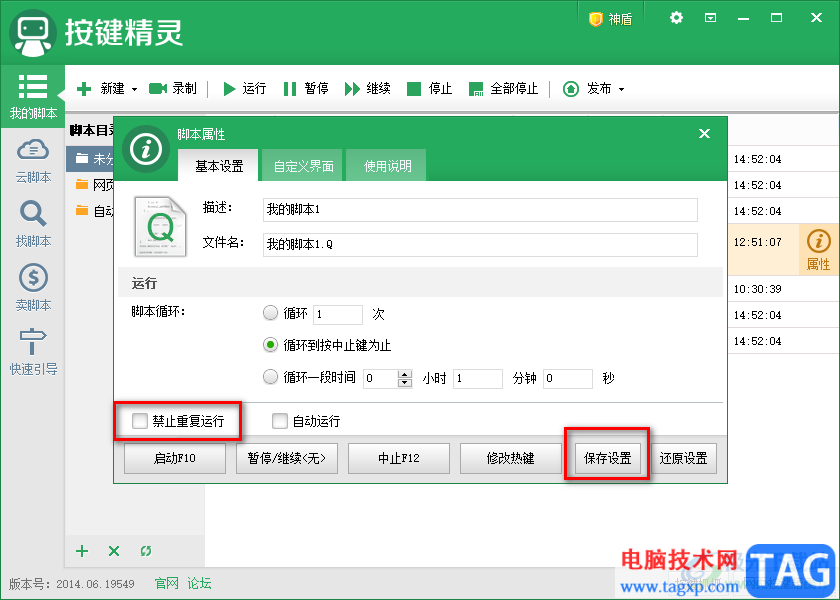The height and width of the screenshot is (600, 840).
Task: Open the title bar dropdown menu icon
Action: pos(710,18)
